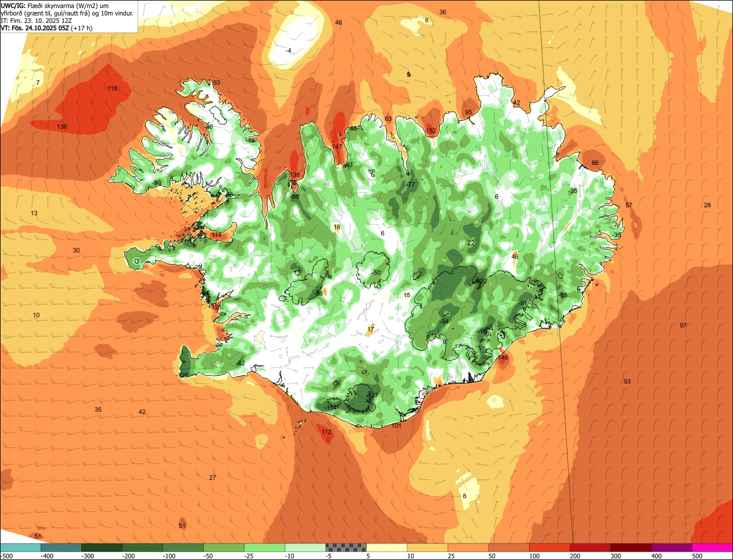Select the '-4' value in the white patch
This screenshot has height=560, width=733.
[289, 51]
